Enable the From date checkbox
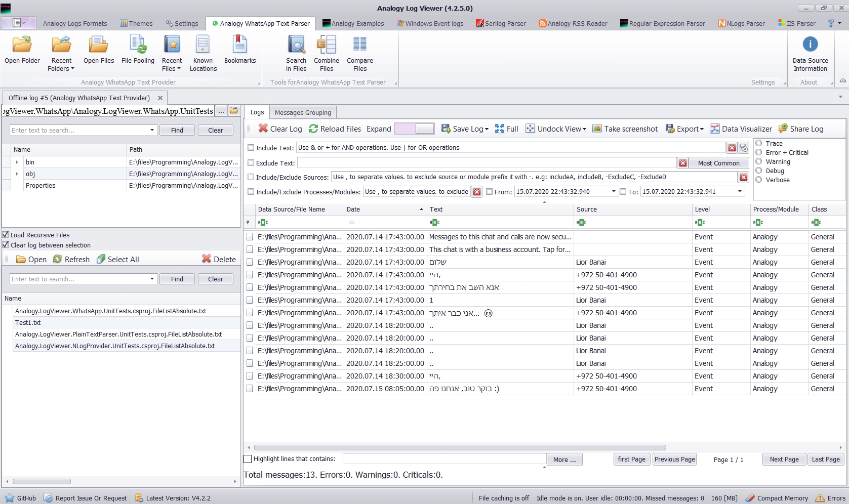This screenshot has width=849, height=504. (489, 192)
